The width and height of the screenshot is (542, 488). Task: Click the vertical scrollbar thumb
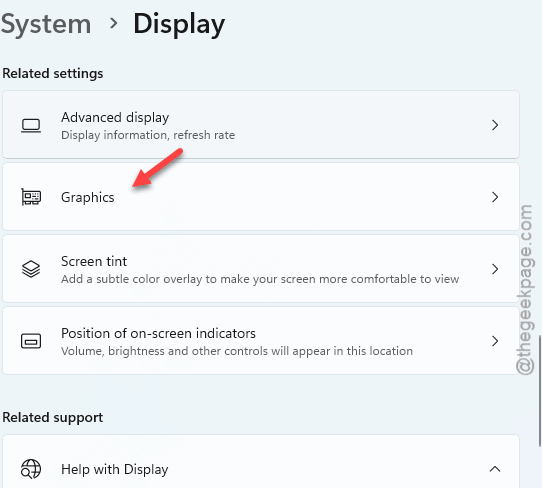(x=540, y=391)
